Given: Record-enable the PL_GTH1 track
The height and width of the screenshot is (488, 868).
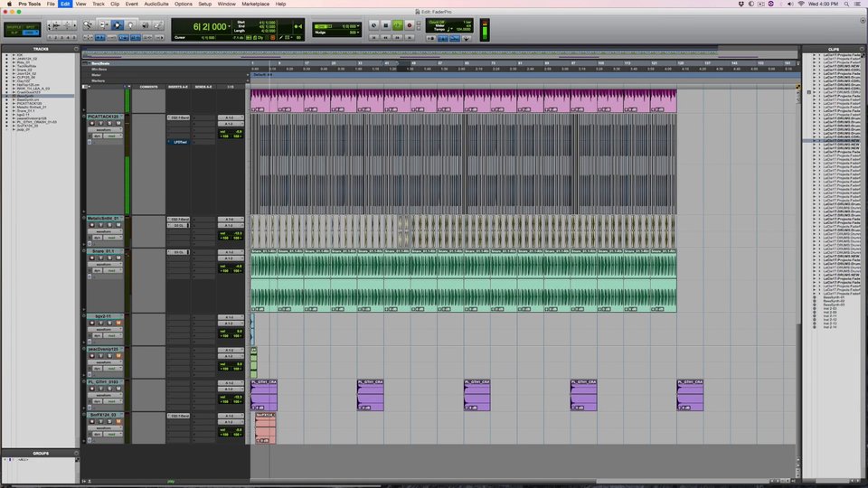Looking at the screenshot, I should pos(92,389).
